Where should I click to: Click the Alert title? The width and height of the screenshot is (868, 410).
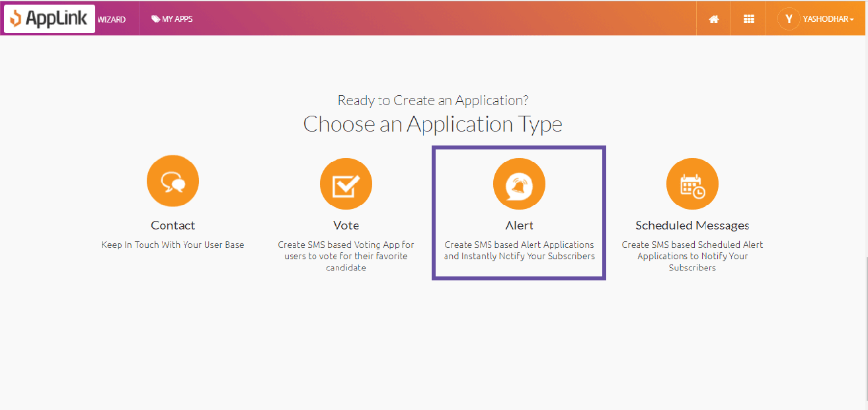click(x=519, y=225)
